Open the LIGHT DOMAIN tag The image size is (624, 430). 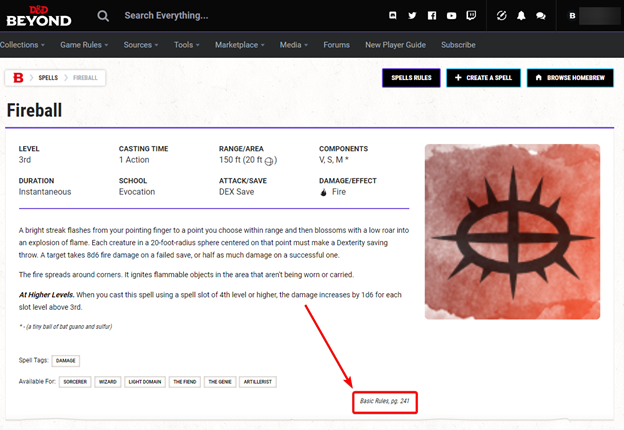tap(145, 382)
